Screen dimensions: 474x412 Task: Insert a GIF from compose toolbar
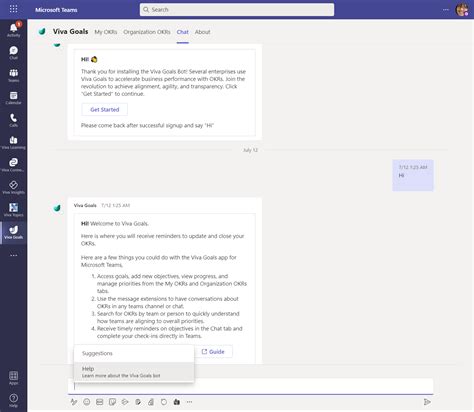pyautogui.click(x=99, y=402)
